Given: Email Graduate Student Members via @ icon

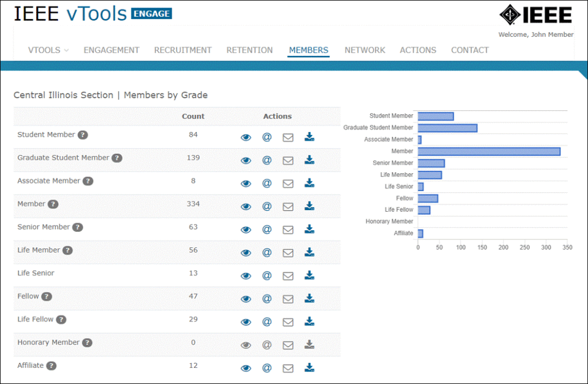Looking at the screenshot, I should pos(266,160).
